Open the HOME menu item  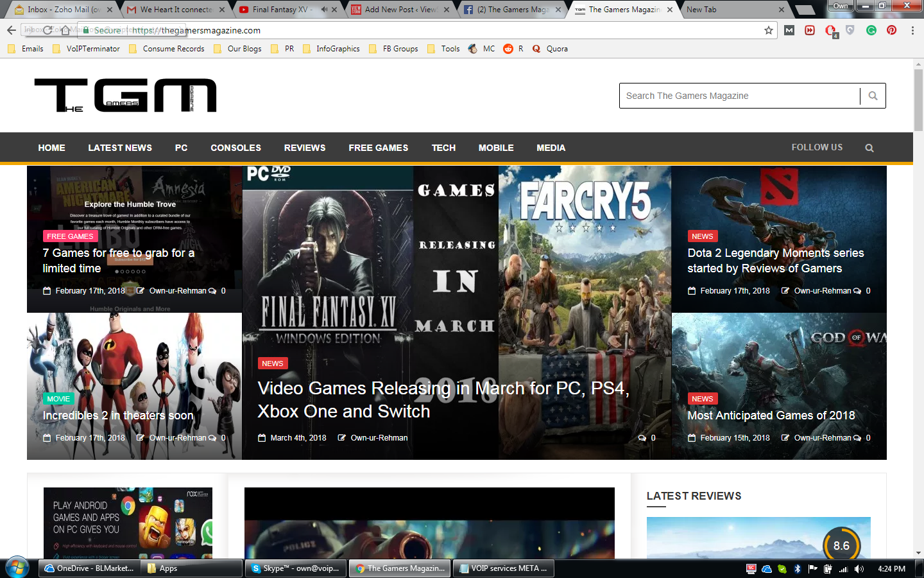point(51,148)
